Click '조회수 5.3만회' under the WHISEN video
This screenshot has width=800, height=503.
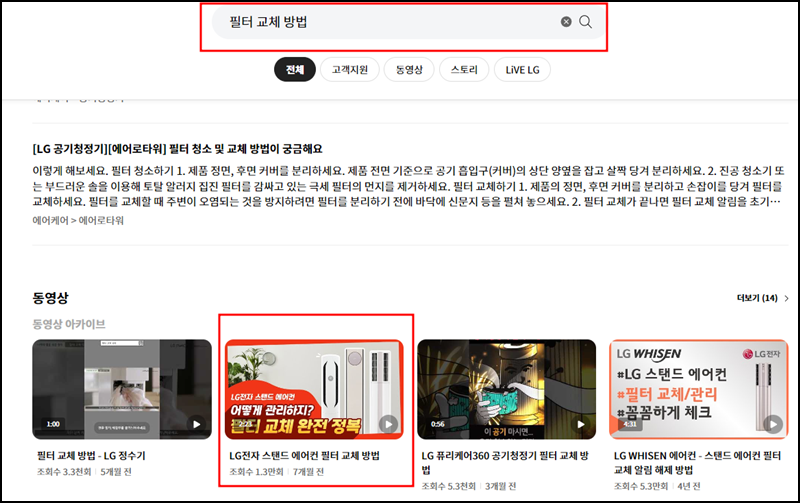[x=641, y=486]
